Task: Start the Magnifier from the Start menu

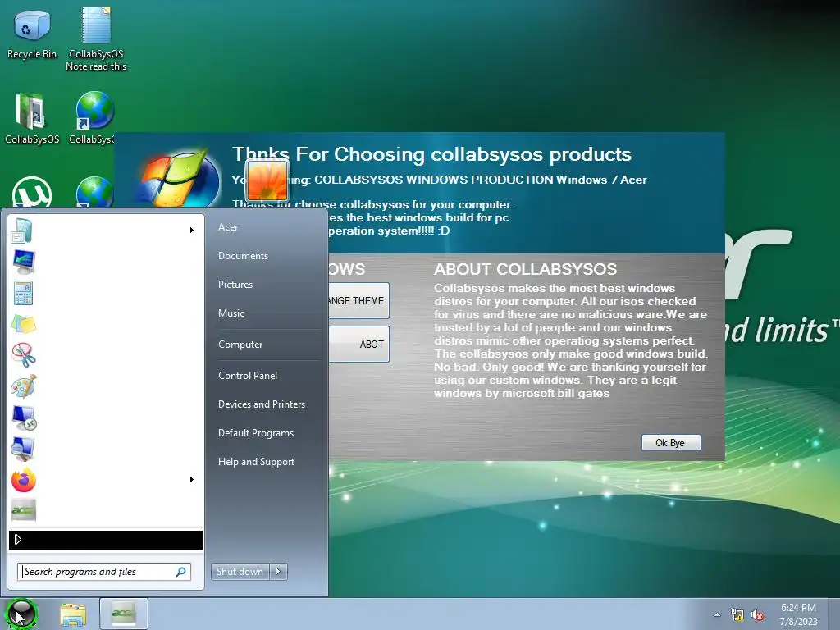Action: coord(23,449)
